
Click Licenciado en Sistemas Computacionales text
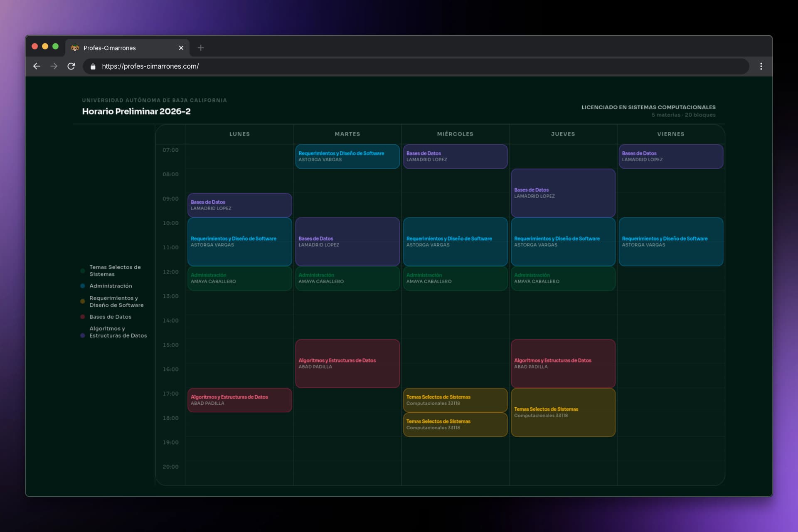pyautogui.click(x=648, y=107)
